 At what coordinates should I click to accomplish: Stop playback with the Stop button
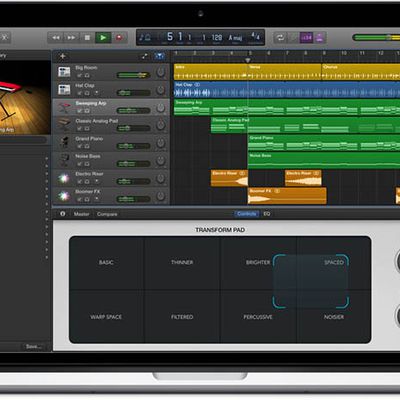coord(87,38)
